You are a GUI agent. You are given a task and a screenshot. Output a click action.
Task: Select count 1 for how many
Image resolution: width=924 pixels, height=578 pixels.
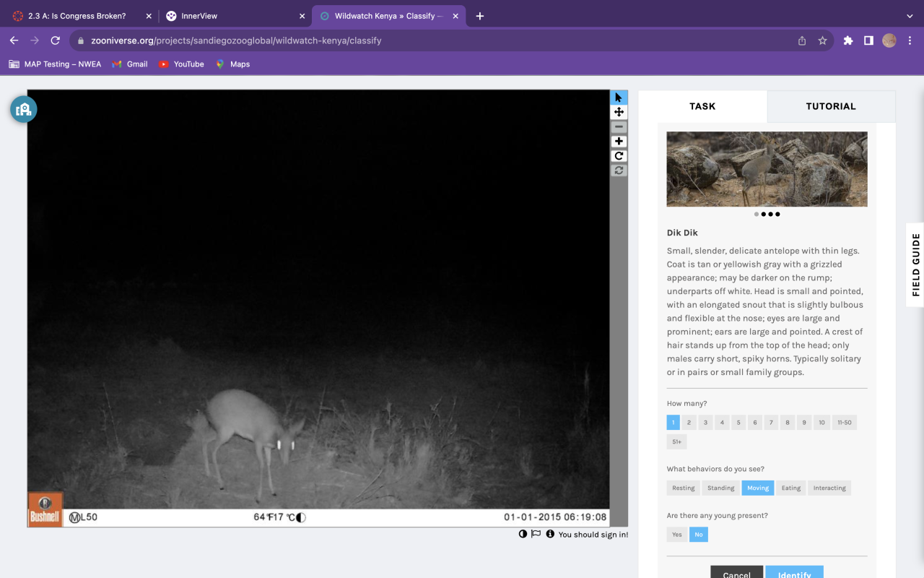click(x=674, y=423)
